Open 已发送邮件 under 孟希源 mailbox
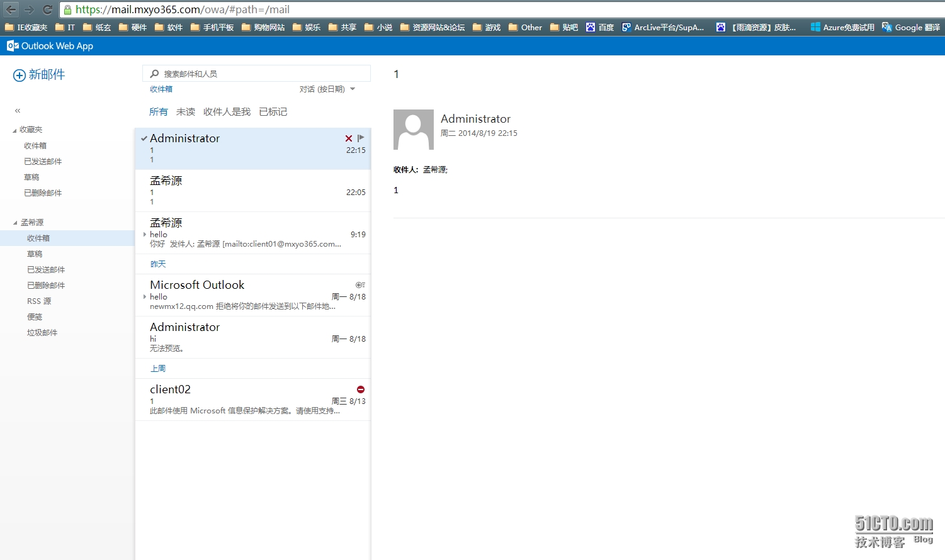 pos(46,270)
